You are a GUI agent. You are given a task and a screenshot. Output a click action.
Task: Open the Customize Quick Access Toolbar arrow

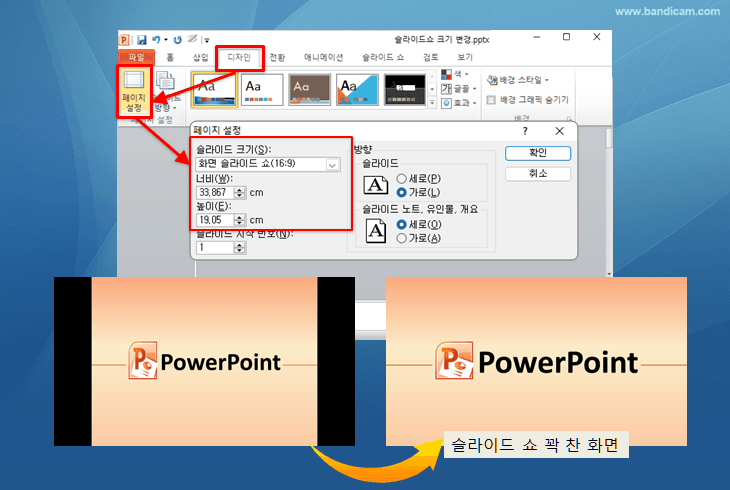(207, 41)
